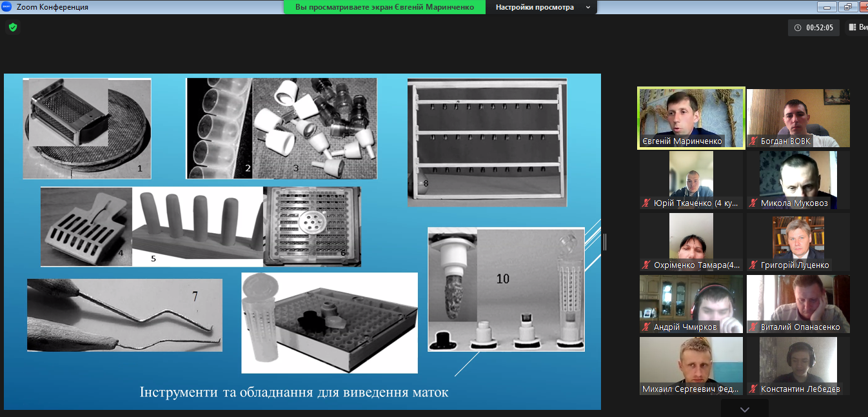This screenshot has width=868, height=417.
Task: Click the divider handle beside shared screen
Action: tap(605, 241)
